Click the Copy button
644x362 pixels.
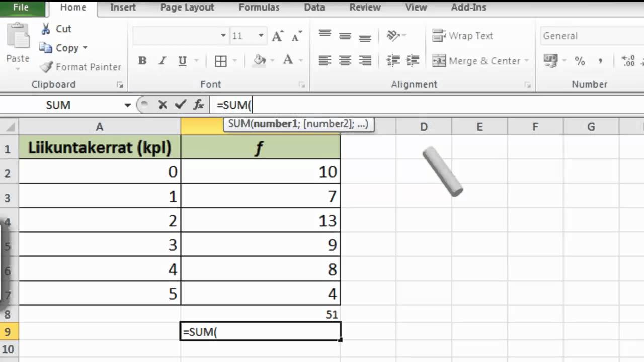click(59, 48)
